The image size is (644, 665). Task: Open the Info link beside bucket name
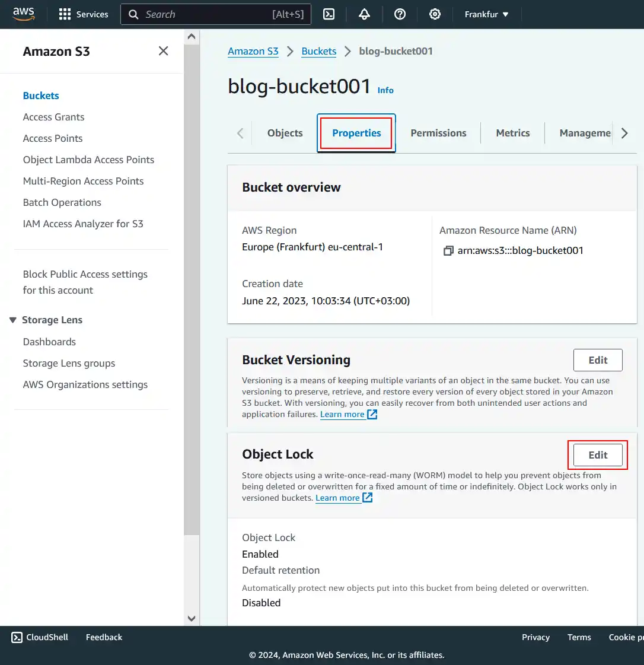[385, 90]
